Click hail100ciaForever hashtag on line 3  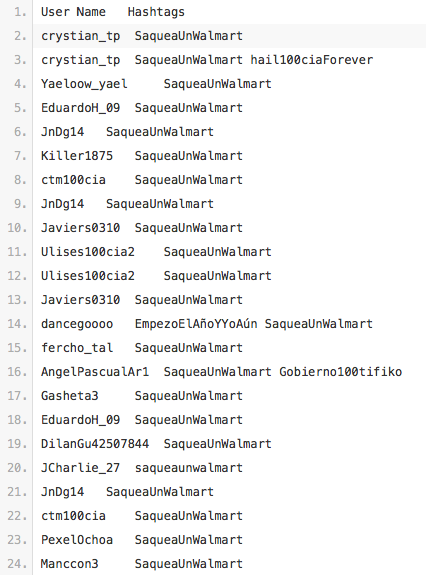[x=312, y=60]
